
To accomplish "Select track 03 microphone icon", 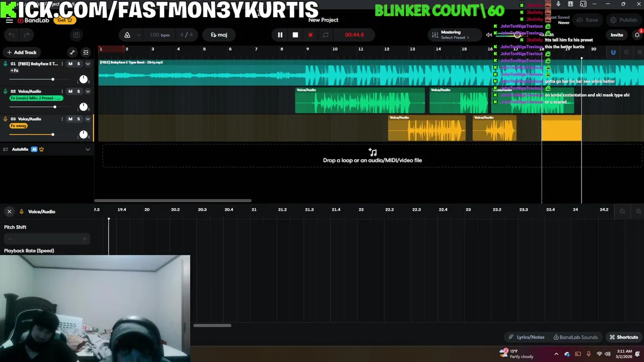I will (x=6, y=119).
